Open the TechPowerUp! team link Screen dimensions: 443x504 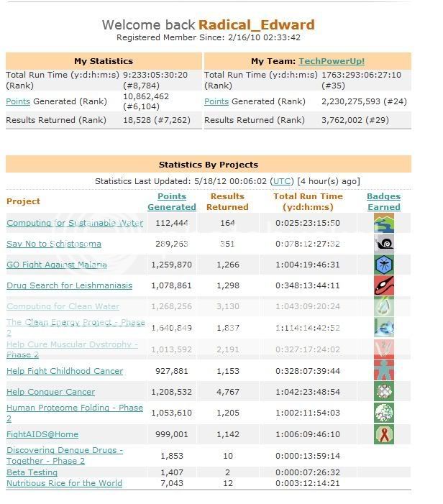[x=332, y=62]
